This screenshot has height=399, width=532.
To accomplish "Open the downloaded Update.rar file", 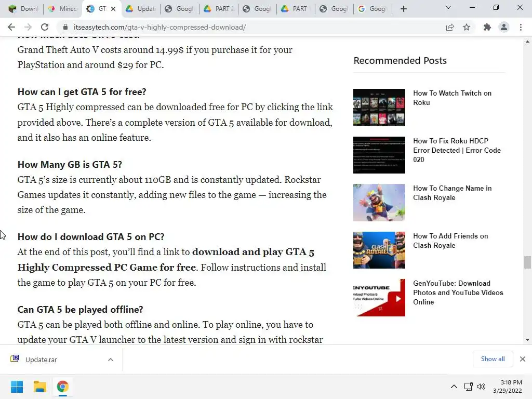I will 41,360.
